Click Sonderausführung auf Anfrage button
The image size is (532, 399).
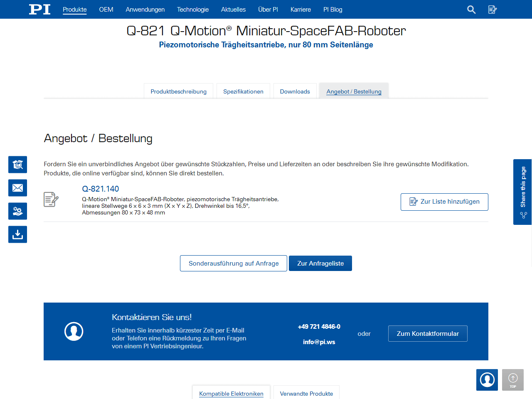pos(234,264)
